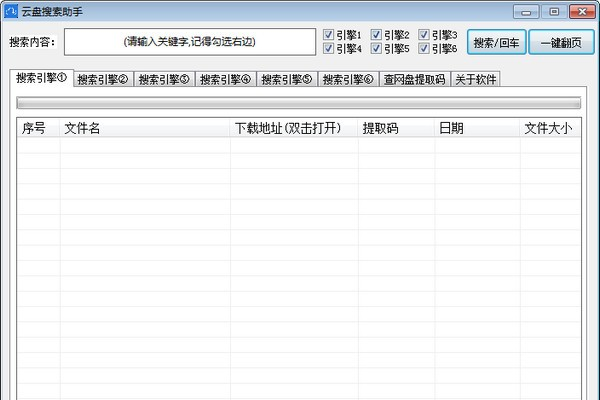Open the 关于软件 tab

476,79
